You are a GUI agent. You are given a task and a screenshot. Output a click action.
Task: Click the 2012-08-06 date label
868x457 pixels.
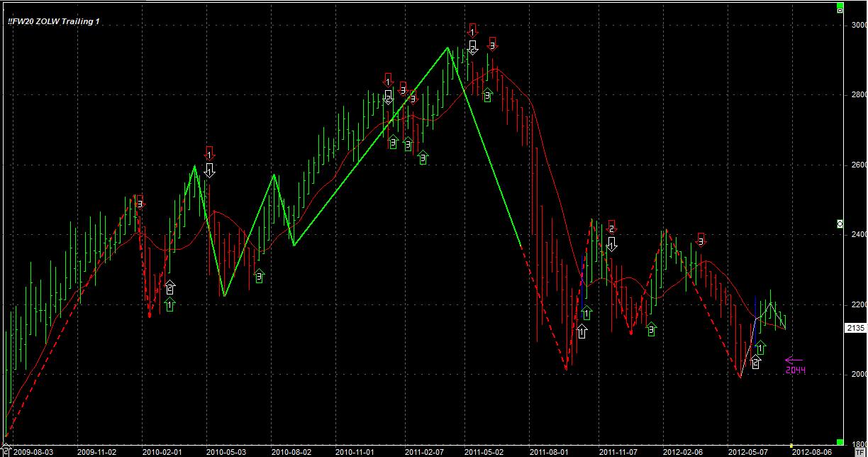pyautogui.click(x=811, y=451)
